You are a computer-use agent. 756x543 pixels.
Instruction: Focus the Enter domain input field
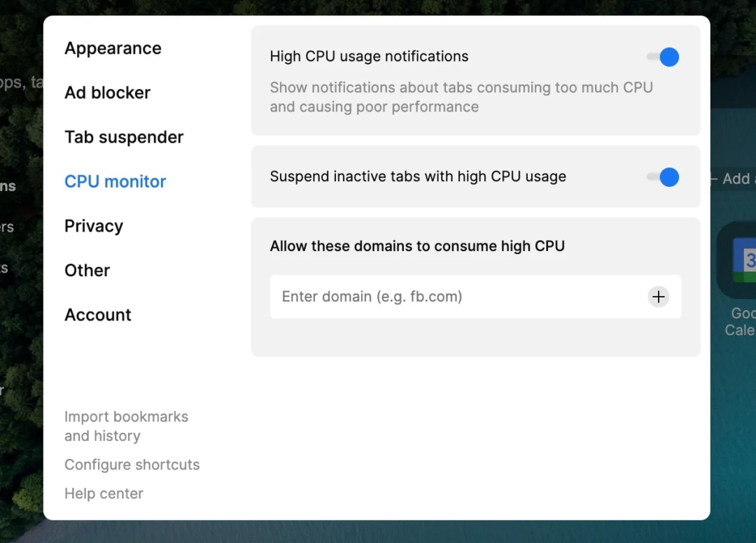[458, 297]
